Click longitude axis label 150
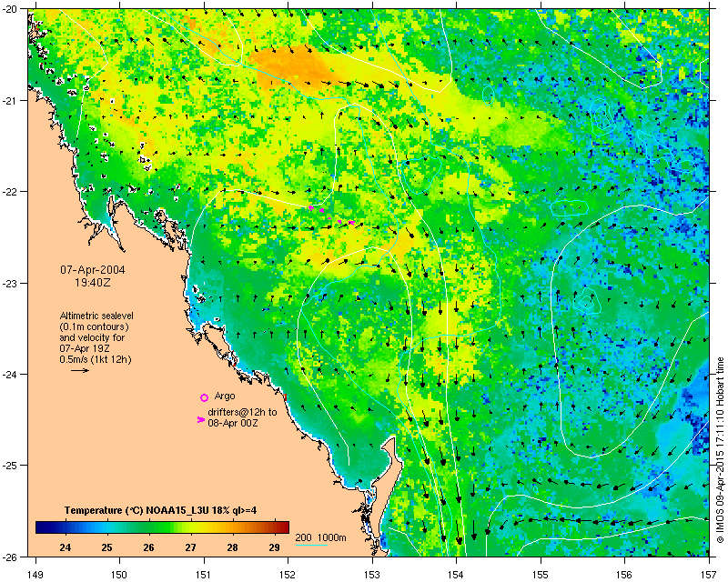 [119, 574]
